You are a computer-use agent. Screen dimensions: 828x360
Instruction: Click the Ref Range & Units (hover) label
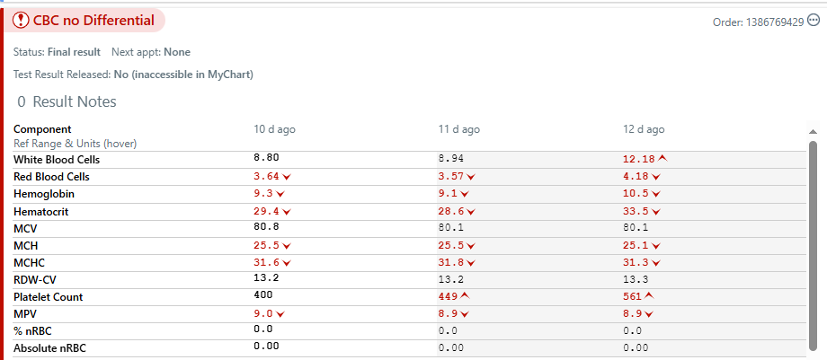(75, 144)
